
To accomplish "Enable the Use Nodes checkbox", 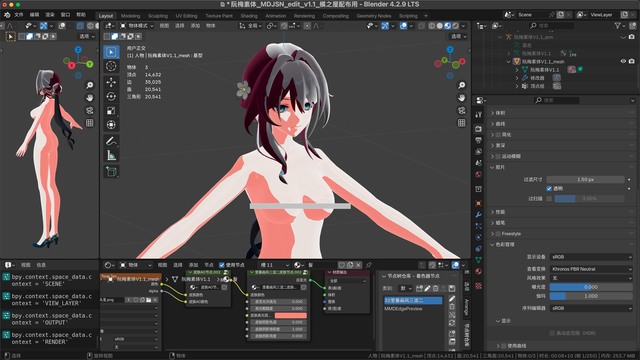I will 222,265.
